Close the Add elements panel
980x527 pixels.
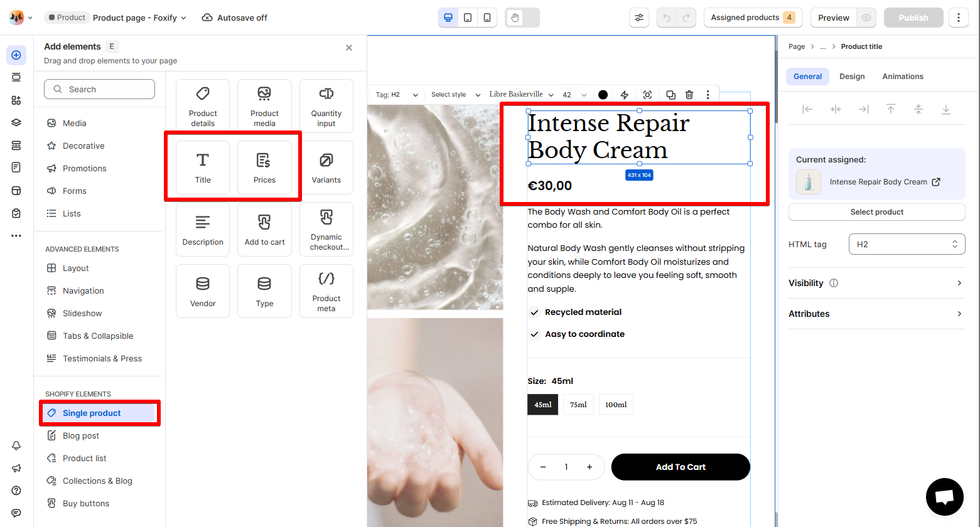pyautogui.click(x=349, y=48)
